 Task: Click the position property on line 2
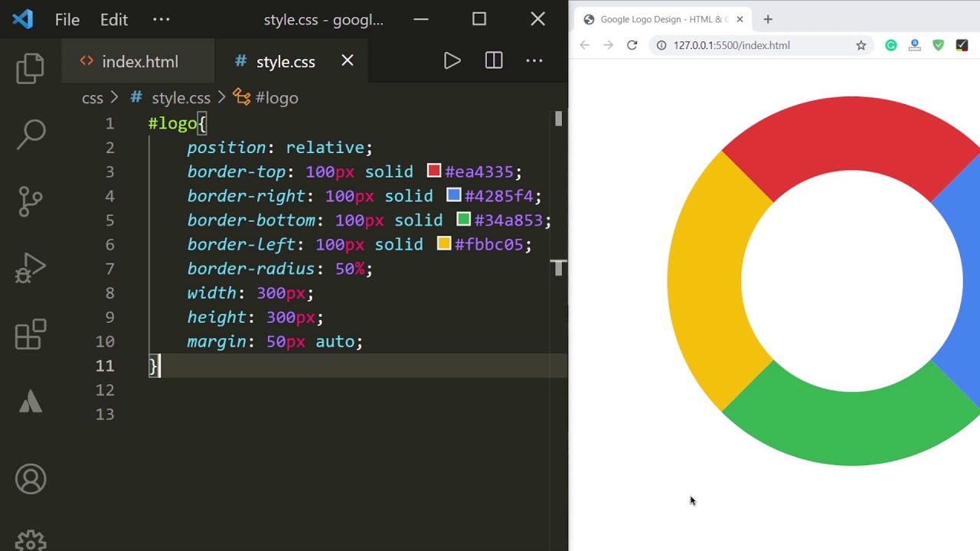[x=227, y=147]
